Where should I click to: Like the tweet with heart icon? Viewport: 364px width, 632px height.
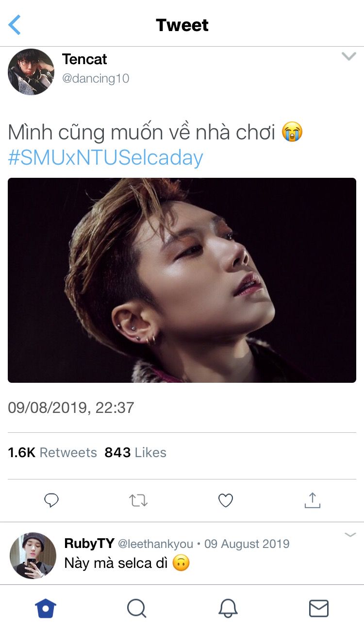tap(226, 500)
